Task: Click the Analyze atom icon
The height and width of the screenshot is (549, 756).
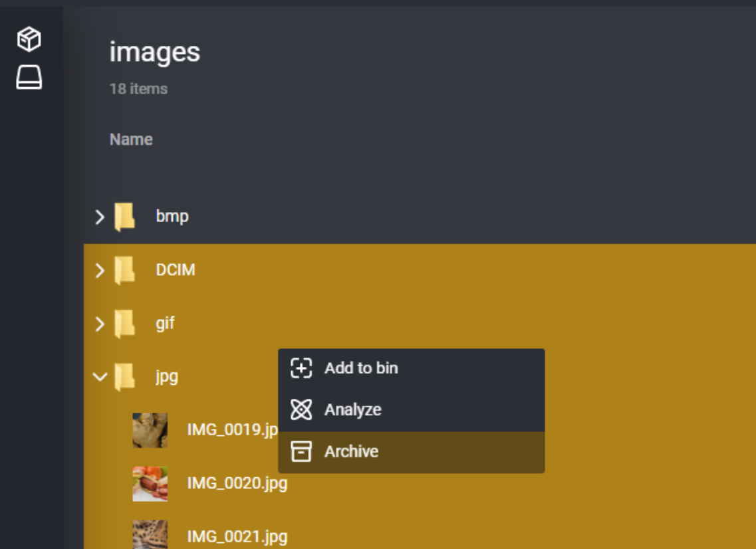Action: [301, 409]
